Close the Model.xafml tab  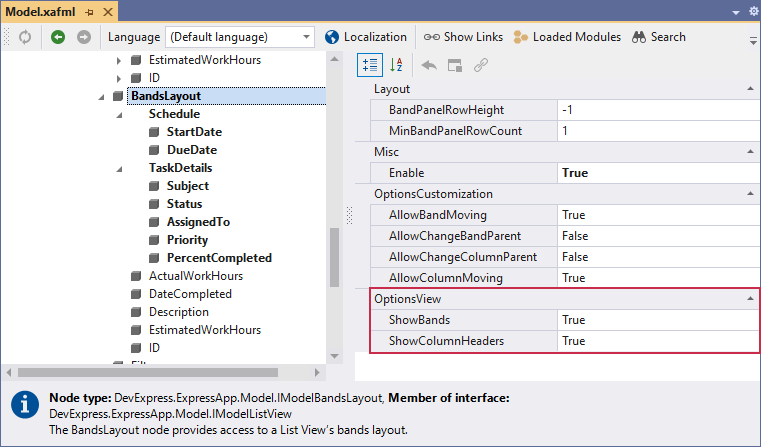coord(108,12)
